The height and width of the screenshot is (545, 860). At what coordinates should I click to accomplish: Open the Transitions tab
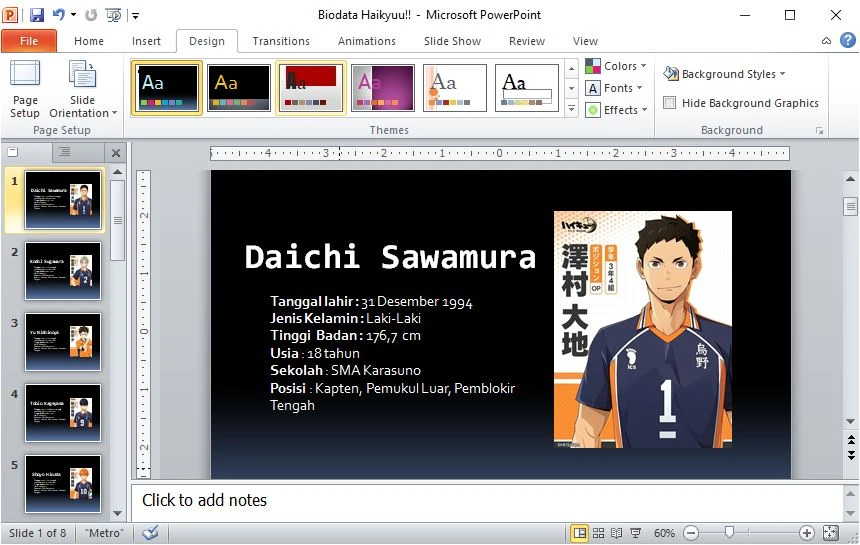coord(281,41)
